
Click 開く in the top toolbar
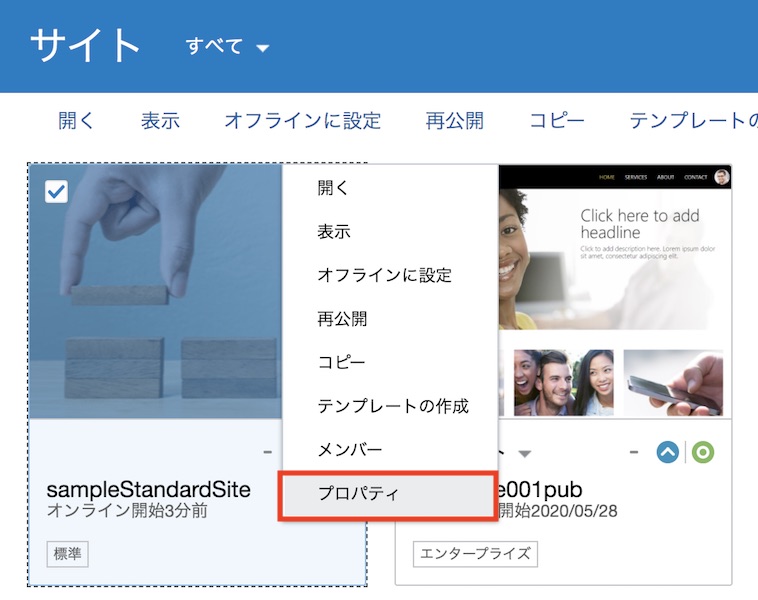[76, 121]
